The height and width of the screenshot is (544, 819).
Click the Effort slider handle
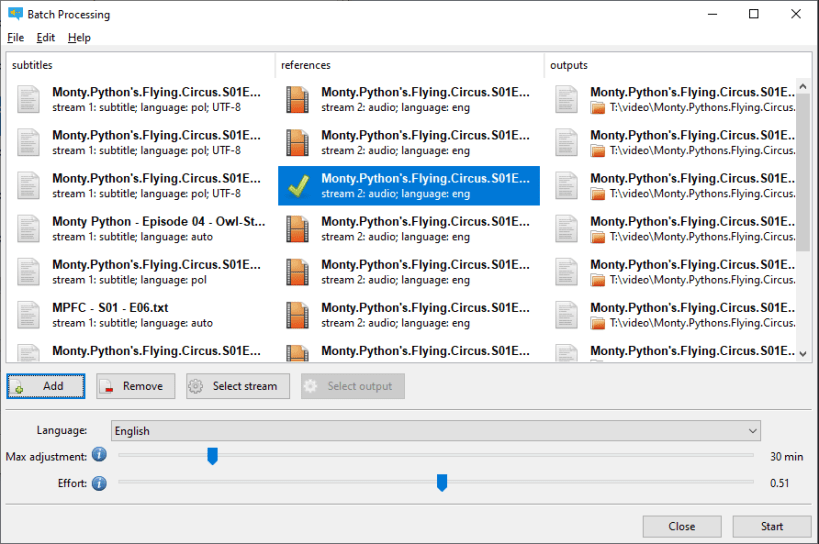point(442,482)
